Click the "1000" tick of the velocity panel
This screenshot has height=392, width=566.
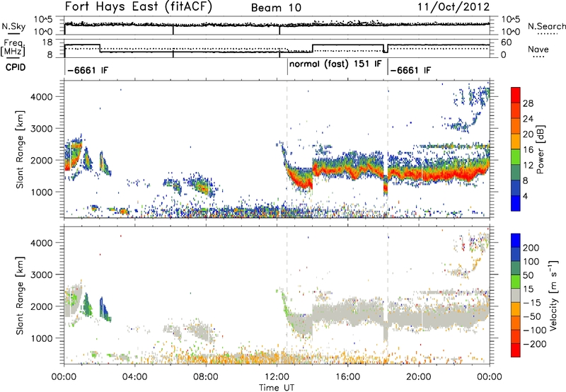click(x=41, y=338)
